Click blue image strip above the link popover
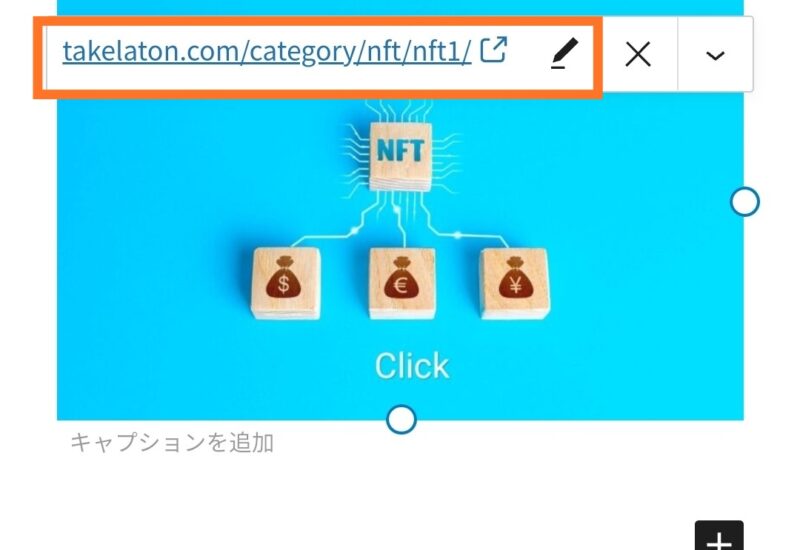The height and width of the screenshot is (550, 800). pyautogui.click(x=400, y=7)
